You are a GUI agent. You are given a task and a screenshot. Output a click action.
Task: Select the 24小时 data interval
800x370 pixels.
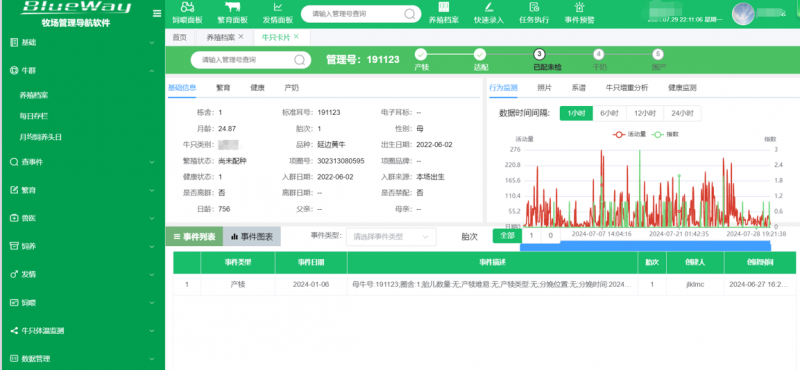click(x=682, y=113)
